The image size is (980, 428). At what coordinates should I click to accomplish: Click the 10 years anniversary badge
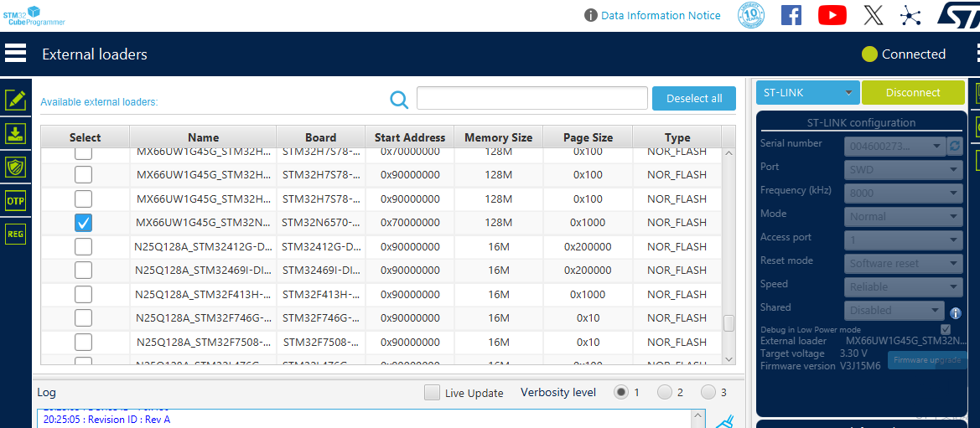[x=752, y=15]
